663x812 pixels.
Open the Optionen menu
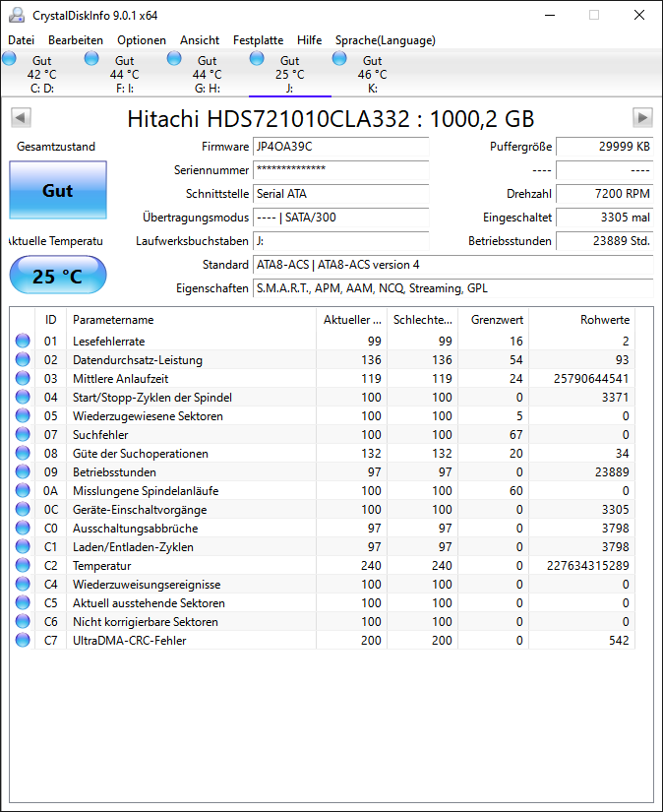(142, 40)
